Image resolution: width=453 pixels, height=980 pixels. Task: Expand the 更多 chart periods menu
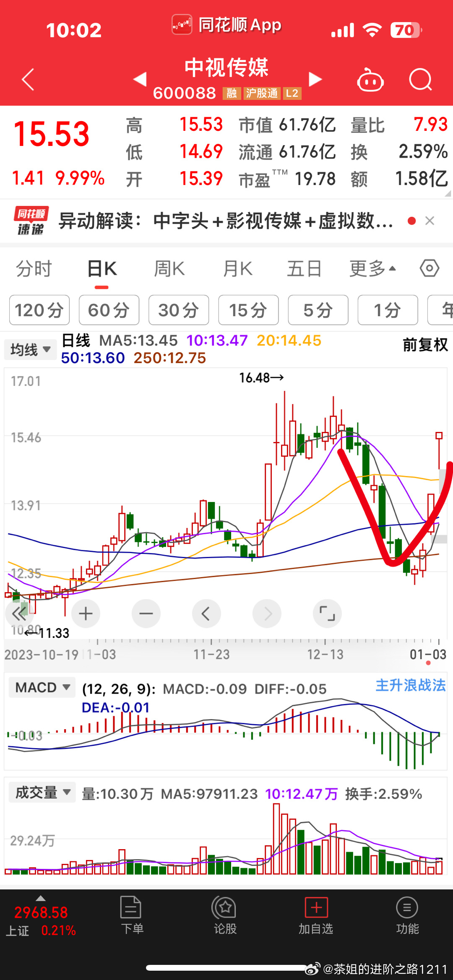(x=372, y=269)
